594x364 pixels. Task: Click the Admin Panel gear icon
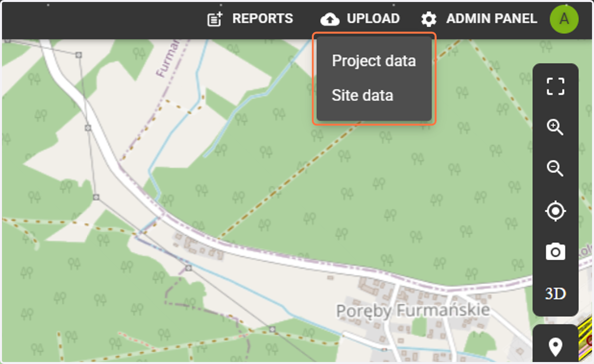[429, 19]
